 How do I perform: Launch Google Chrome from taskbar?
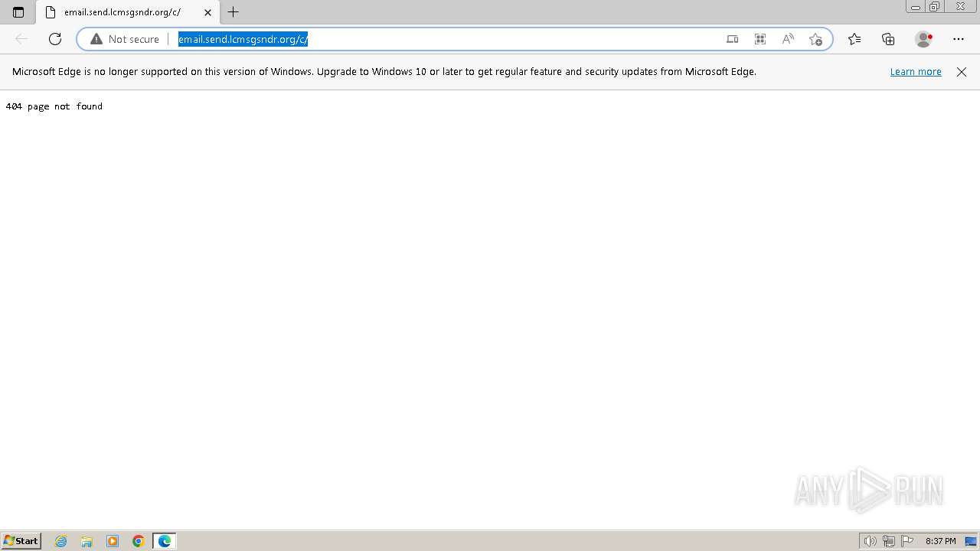coord(139,541)
